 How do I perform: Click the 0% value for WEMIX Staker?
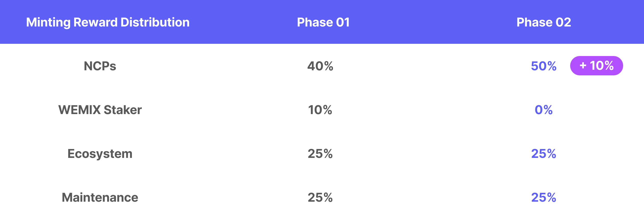point(544,110)
